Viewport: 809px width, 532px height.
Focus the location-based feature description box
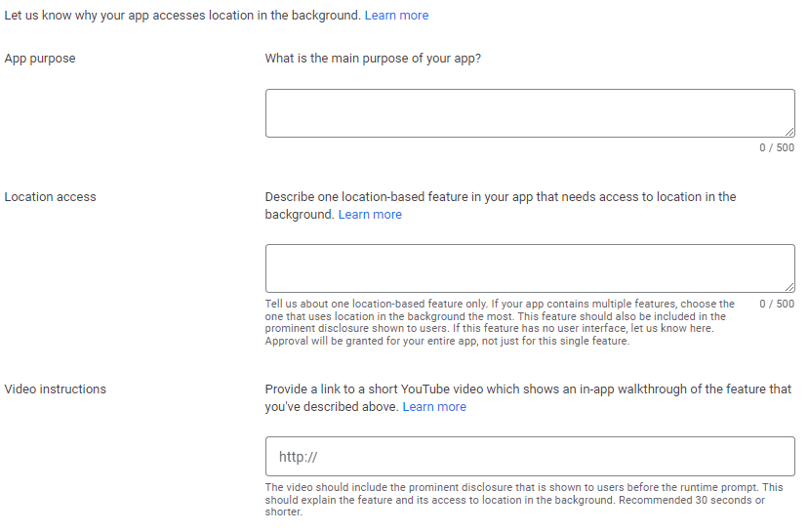(x=530, y=268)
